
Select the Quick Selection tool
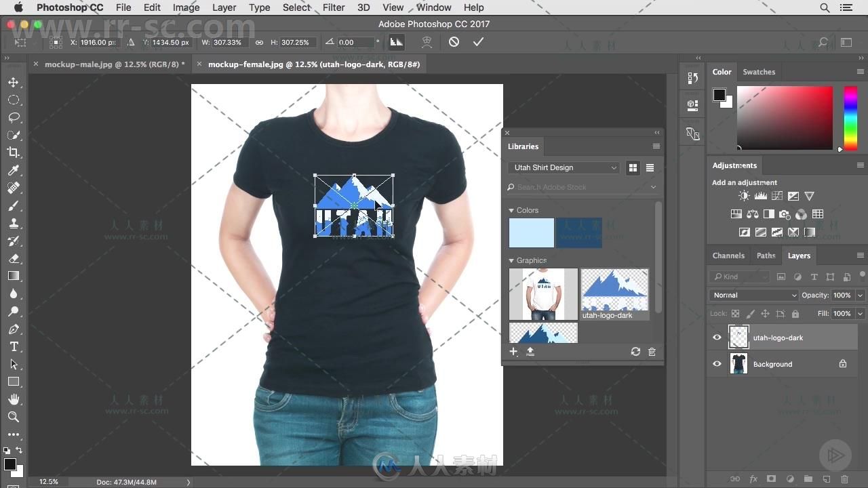pos(13,135)
